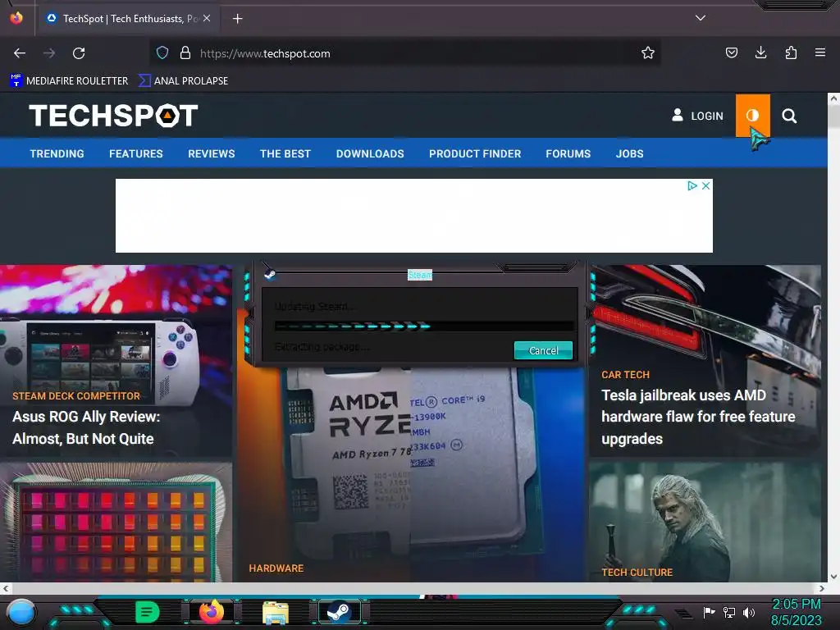
Task: Click the AdChoices triangle icon
Action: point(692,185)
